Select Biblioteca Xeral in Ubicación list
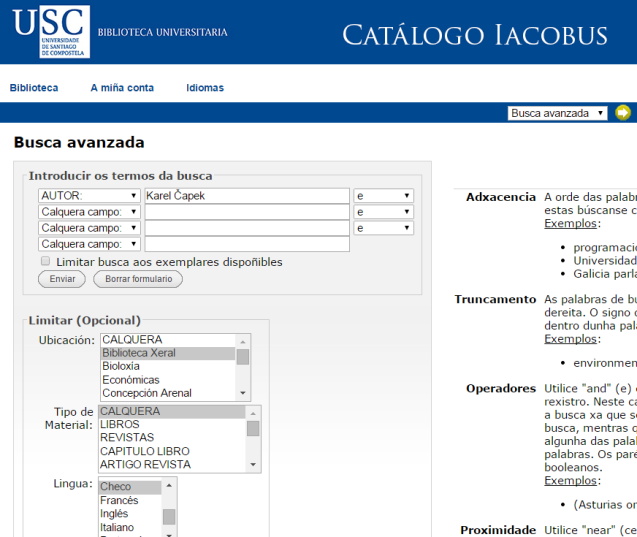 pos(168,353)
